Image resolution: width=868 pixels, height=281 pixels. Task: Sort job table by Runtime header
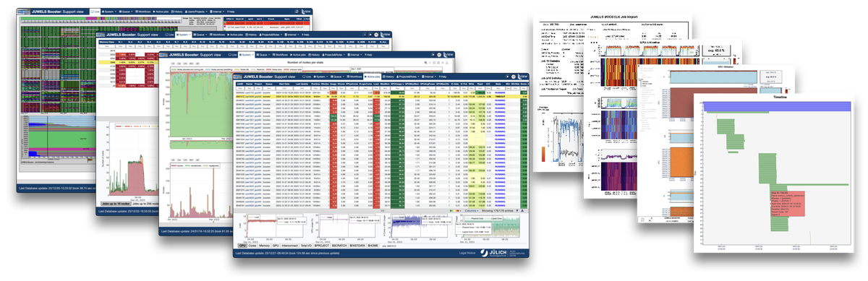(x=315, y=84)
